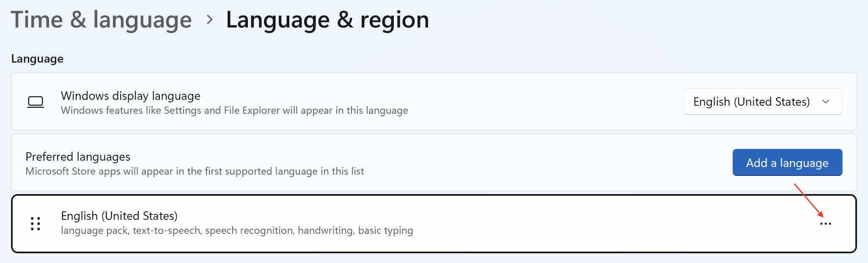Select the English (United States) language card

[434, 224]
